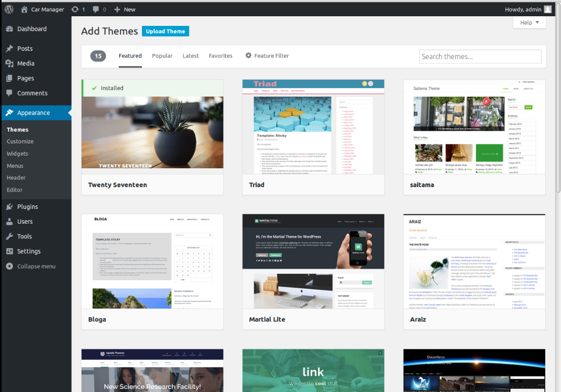Click the Media icon in sidebar
The image size is (561, 392).
tap(10, 63)
